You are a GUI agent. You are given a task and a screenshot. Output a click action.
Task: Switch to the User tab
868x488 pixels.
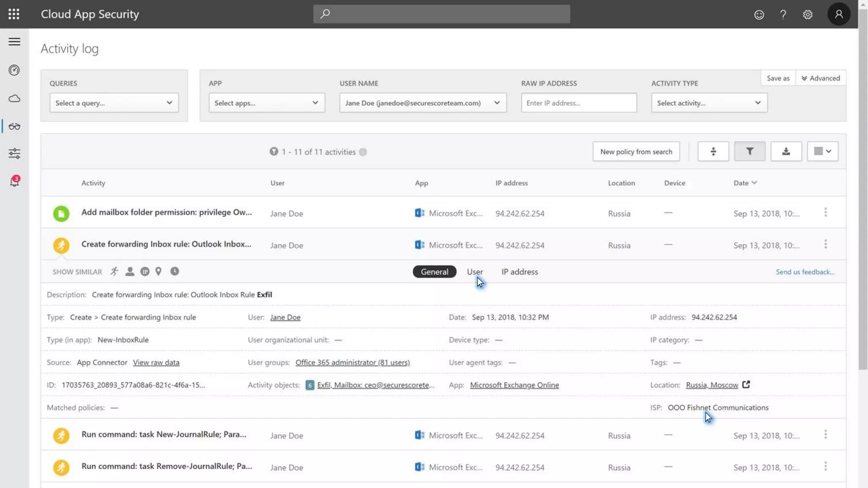pyautogui.click(x=475, y=272)
